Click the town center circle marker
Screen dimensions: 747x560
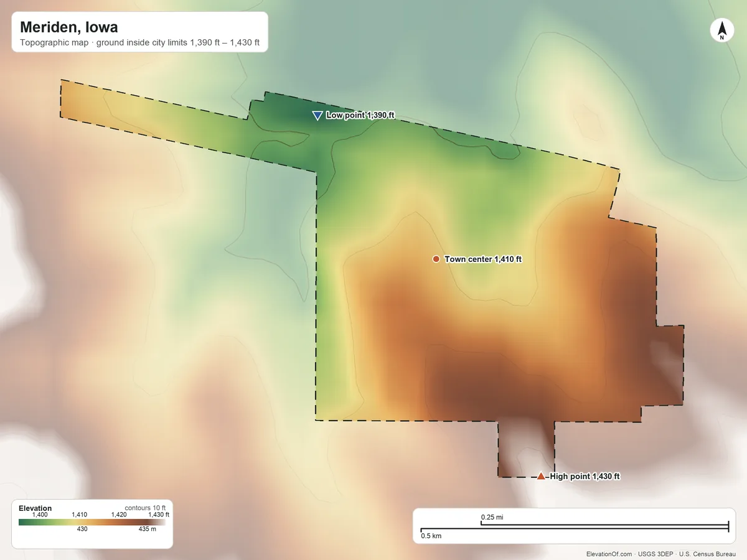click(436, 259)
